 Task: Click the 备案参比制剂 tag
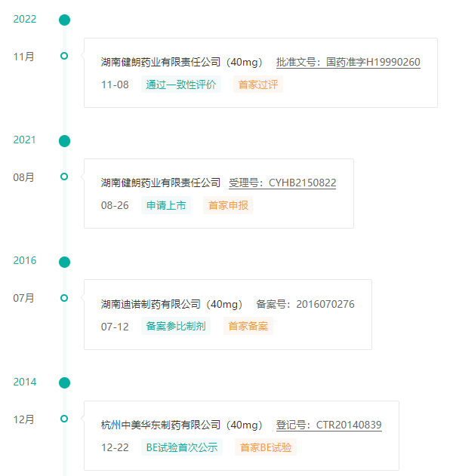pyautogui.click(x=175, y=327)
